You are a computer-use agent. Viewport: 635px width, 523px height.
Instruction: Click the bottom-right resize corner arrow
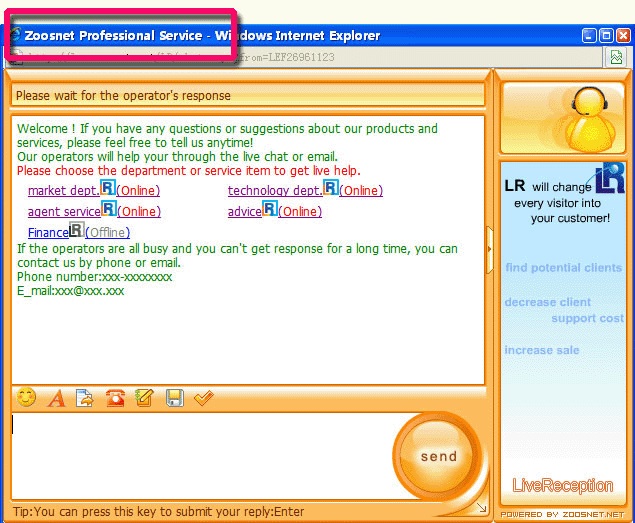point(482,507)
